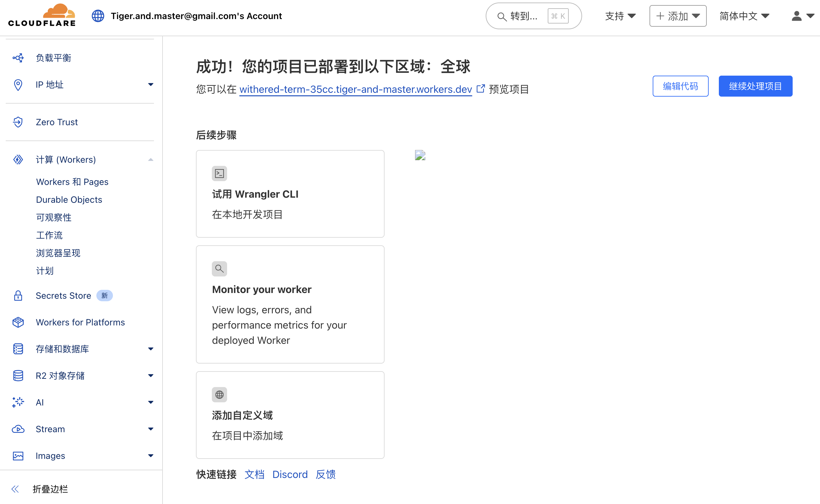Expand the IP 地址 section arrow

[151, 85]
